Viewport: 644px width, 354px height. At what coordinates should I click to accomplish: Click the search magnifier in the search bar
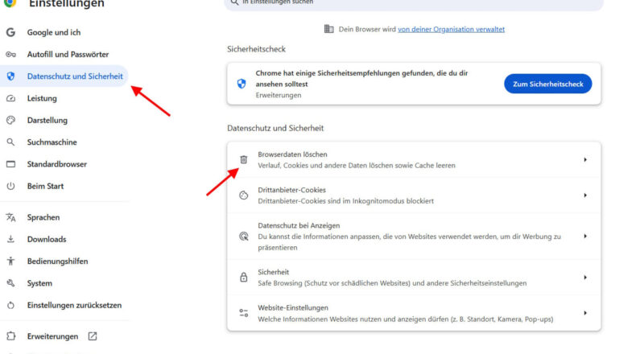(234, 2)
